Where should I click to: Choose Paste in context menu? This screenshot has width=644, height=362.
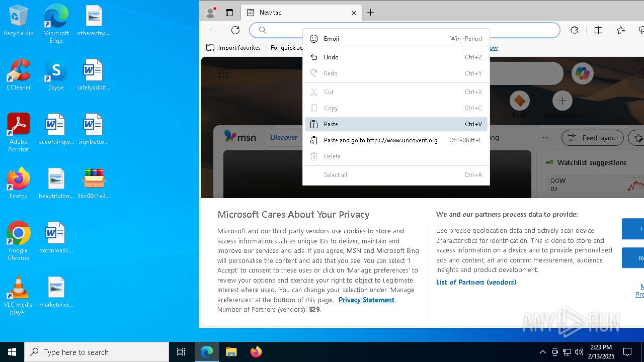396,124
